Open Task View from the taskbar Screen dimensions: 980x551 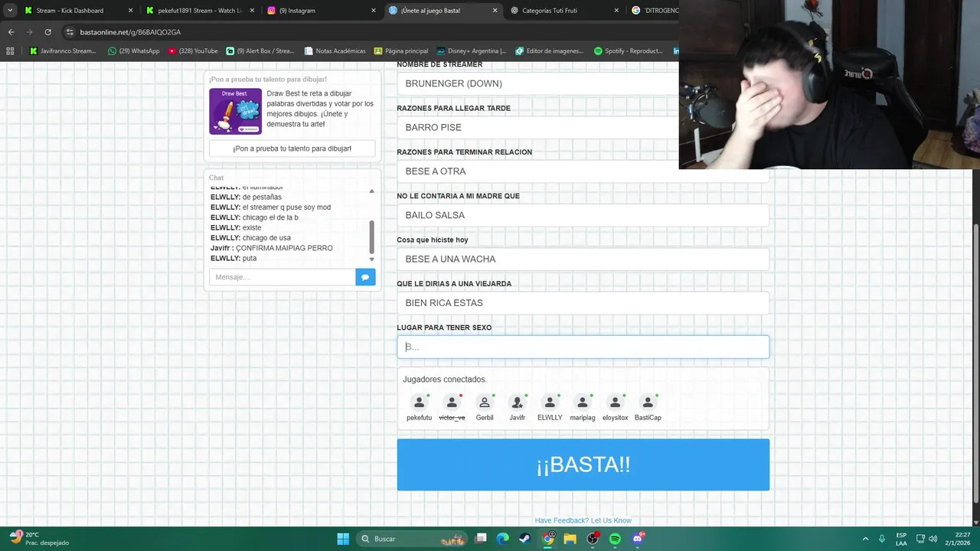pos(481,539)
